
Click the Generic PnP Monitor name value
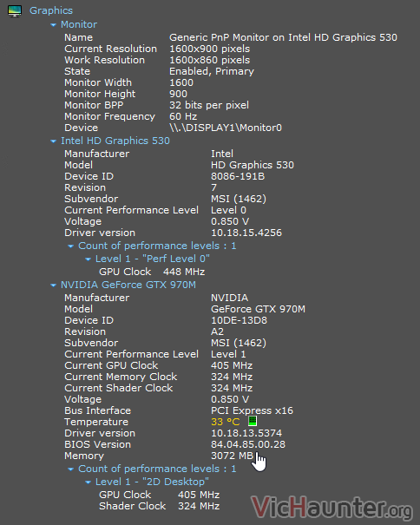click(x=283, y=37)
